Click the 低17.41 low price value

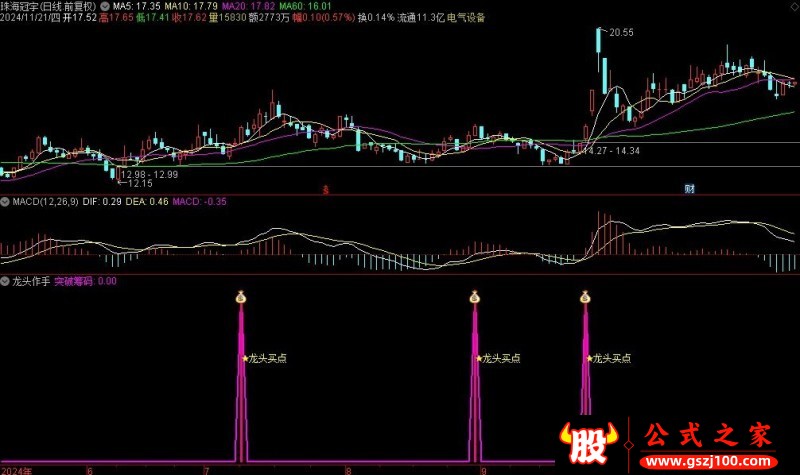[153, 18]
